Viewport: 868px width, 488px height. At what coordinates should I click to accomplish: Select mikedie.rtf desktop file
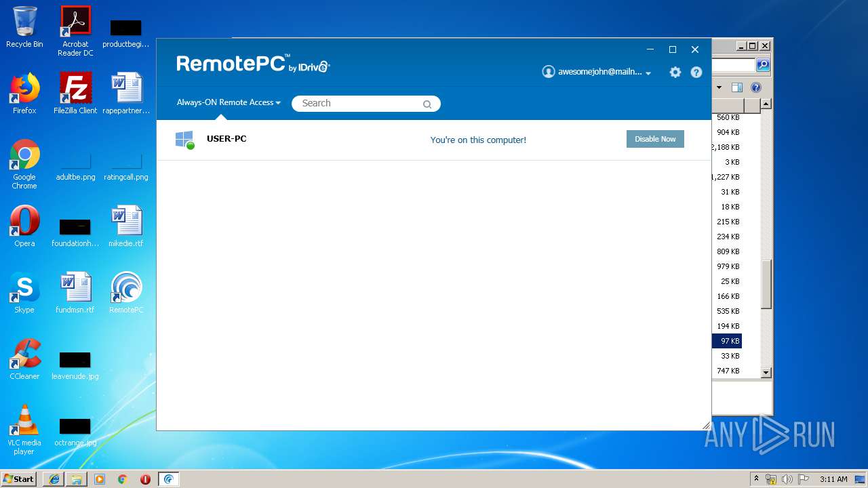pyautogui.click(x=126, y=226)
